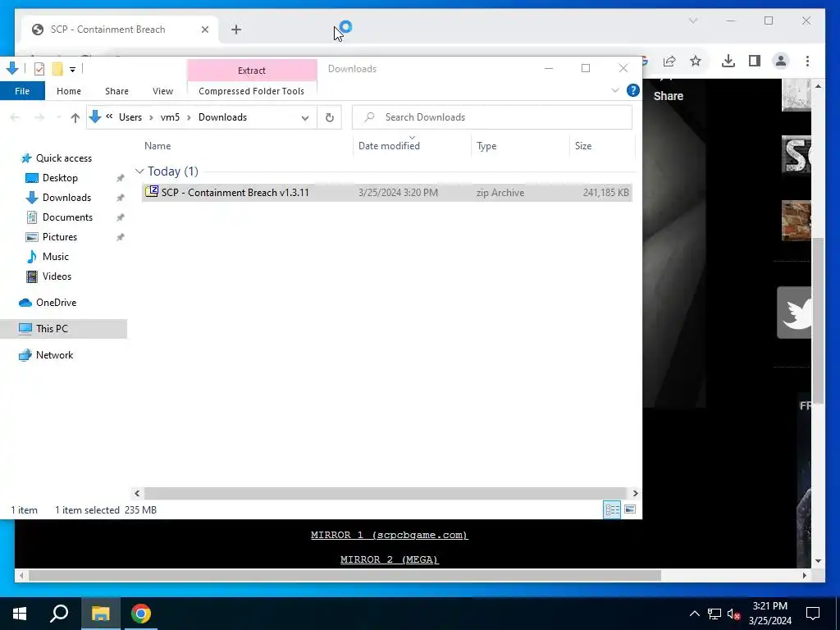840x630 pixels.
Task: Open Network in navigation pane
Action: pyautogui.click(x=54, y=355)
